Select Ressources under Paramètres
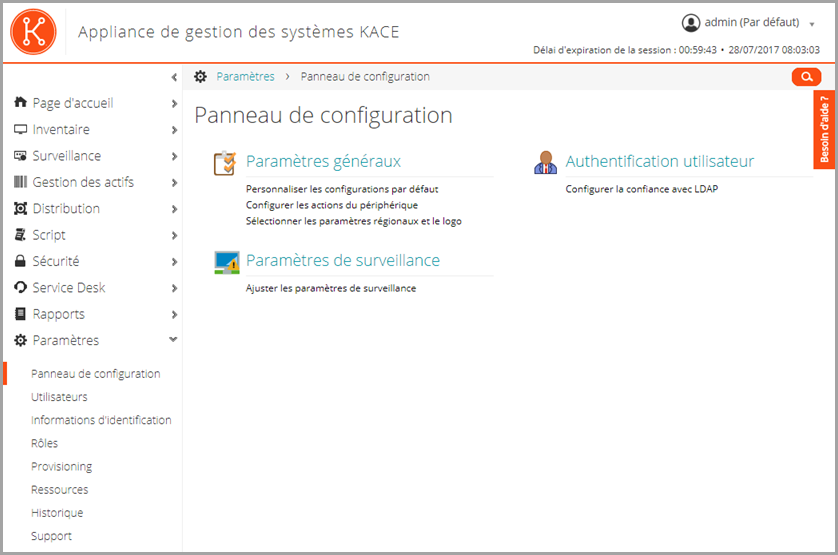 pos(59,489)
